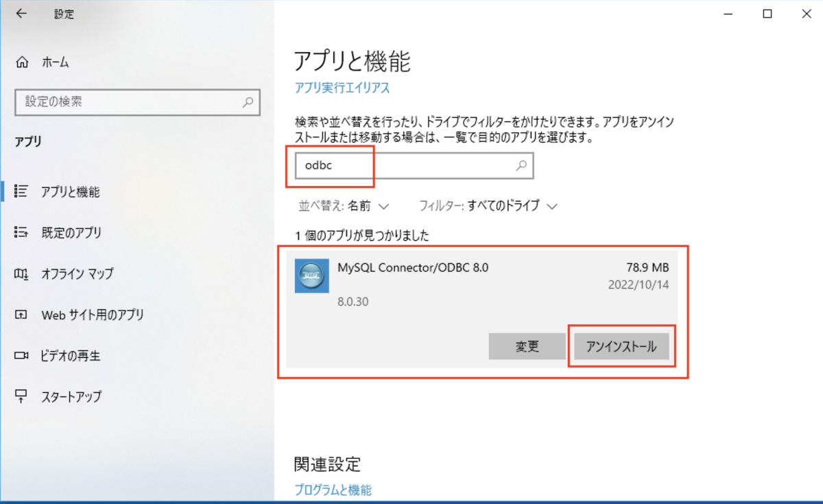The height and width of the screenshot is (504, 823).
Task: Click the sidebar search magnifier icon
Action: [x=248, y=102]
